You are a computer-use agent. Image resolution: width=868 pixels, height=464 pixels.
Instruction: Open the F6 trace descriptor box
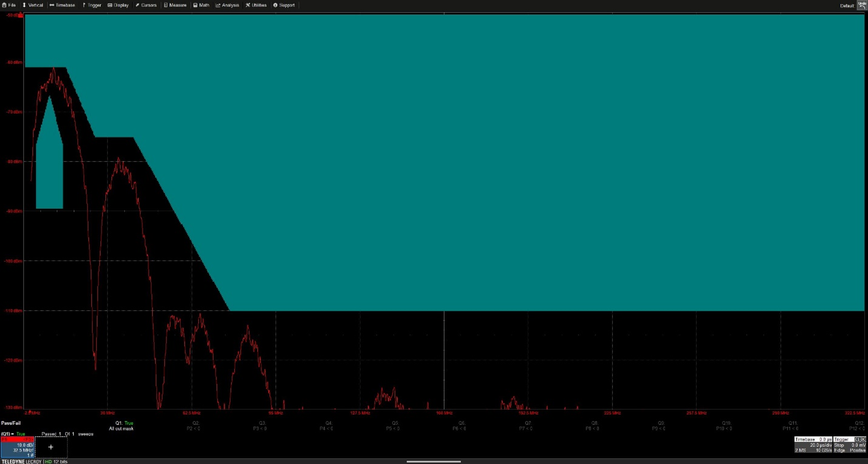[17, 447]
